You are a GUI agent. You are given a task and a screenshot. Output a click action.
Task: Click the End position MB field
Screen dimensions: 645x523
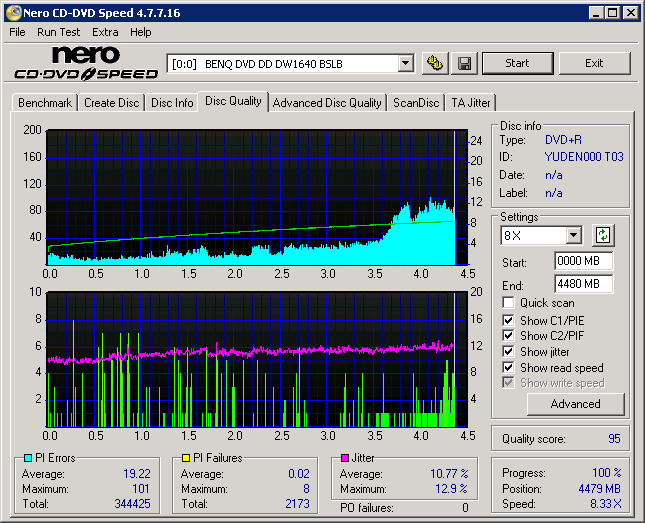coord(583,283)
